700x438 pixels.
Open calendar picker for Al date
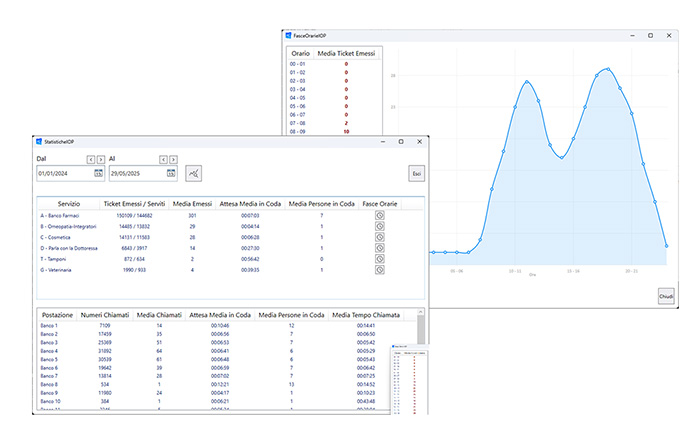click(x=171, y=173)
